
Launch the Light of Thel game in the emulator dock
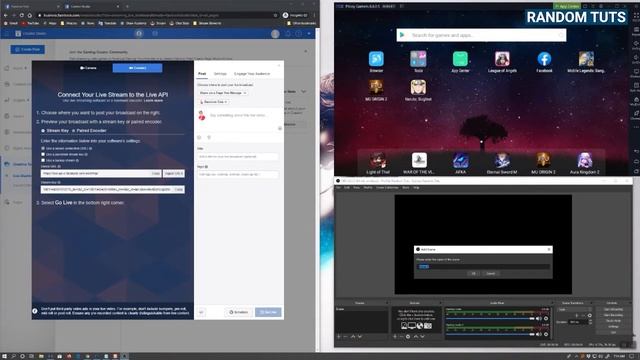click(378, 160)
